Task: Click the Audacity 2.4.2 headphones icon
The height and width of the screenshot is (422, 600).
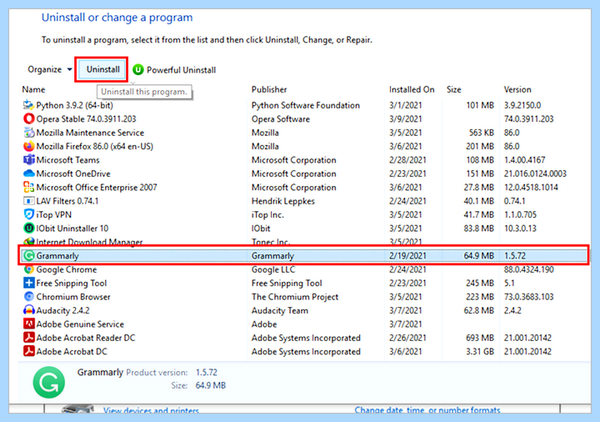Action: 29,310
